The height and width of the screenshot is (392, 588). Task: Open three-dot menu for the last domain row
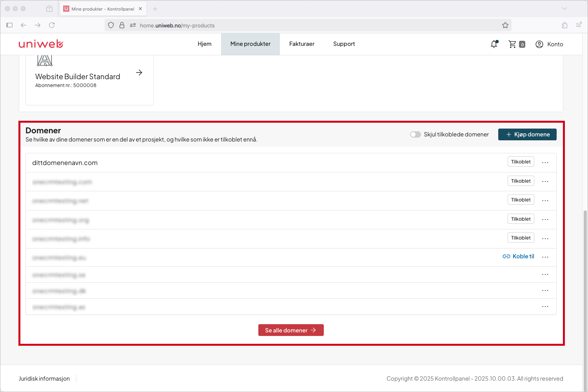click(545, 307)
